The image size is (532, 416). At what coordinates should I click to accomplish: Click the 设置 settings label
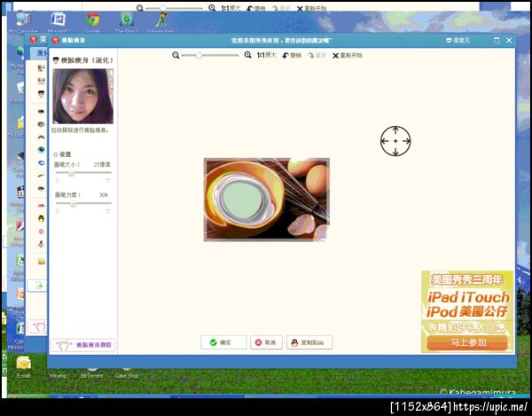65,154
